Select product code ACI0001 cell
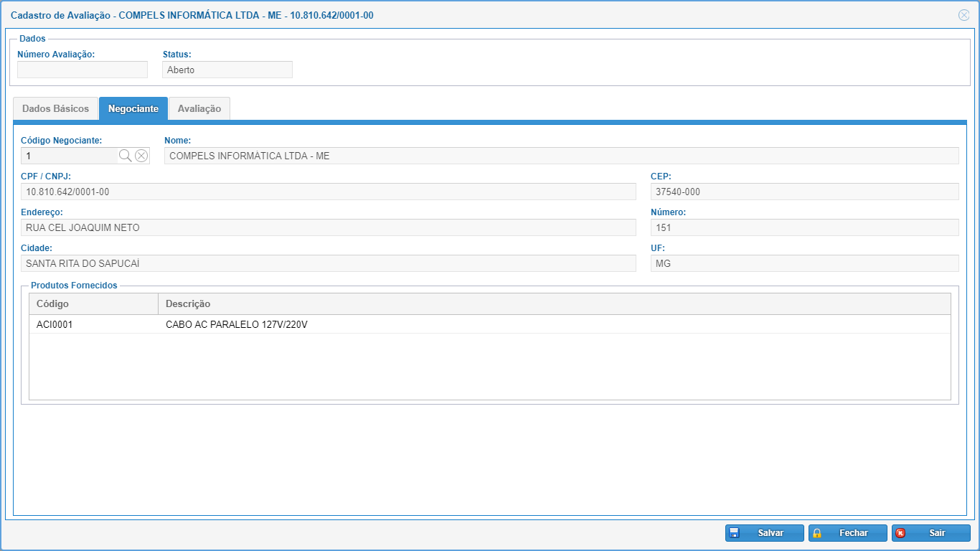Screen dimensions: 980x551 tap(93, 324)
